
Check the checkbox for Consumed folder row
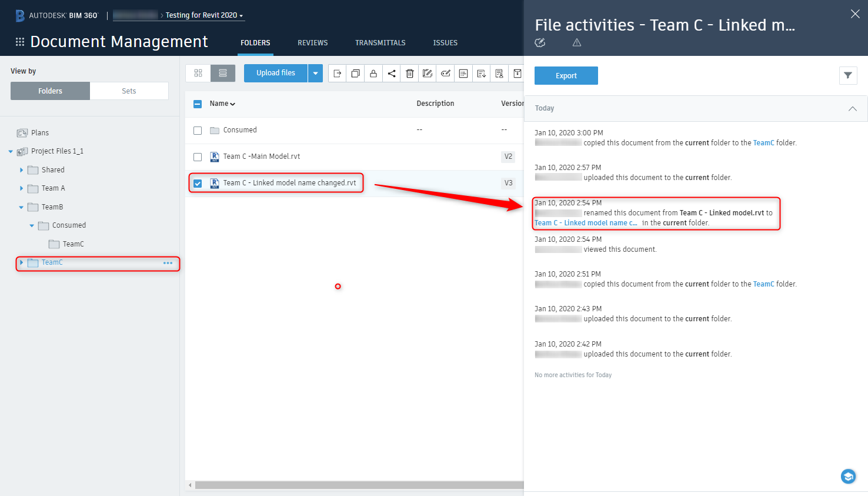pos(198,130)
